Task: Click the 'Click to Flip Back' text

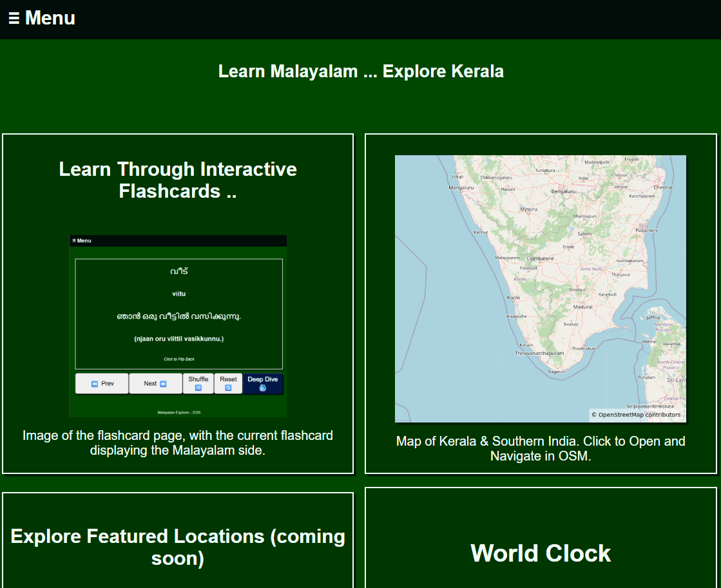Action: (178, 359)
